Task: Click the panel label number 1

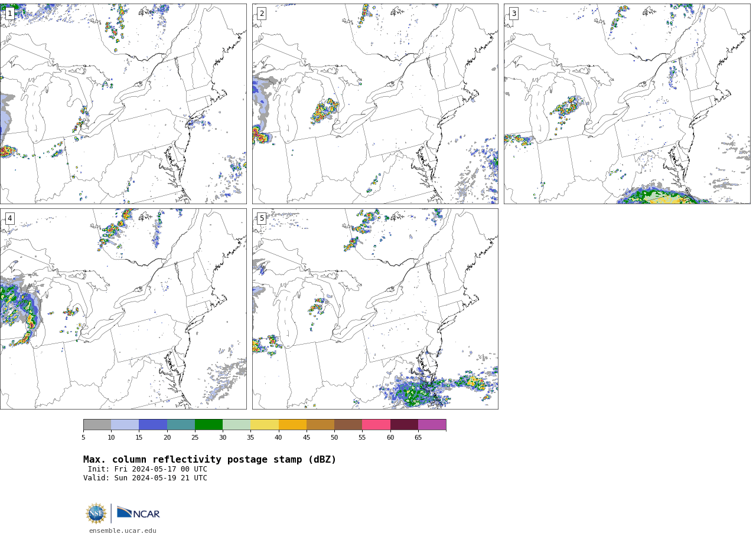Action: 9,14
